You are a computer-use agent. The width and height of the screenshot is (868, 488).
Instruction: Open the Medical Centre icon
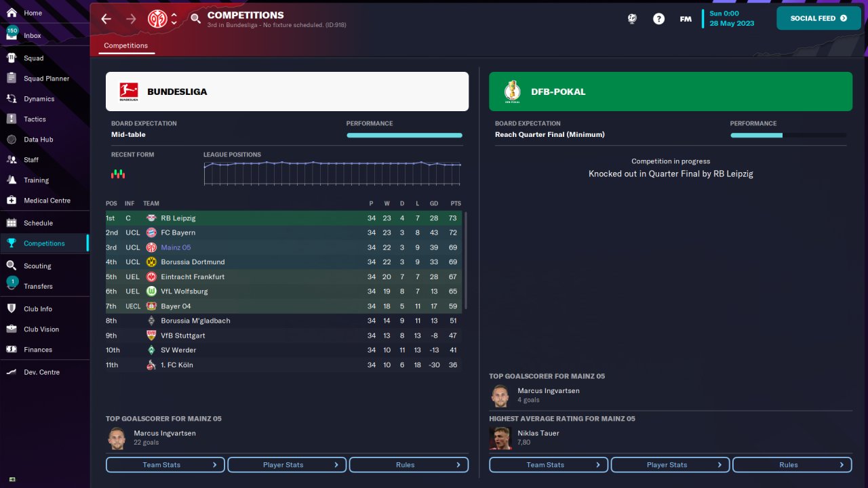click(12, 200)
